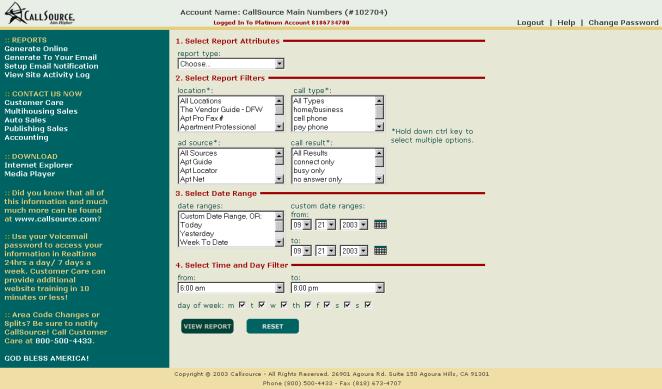Image resolution: width=662 pixels, height=389 pixels.
Task: Select 'Apt Locator' ad source
Action: point(227,171)
